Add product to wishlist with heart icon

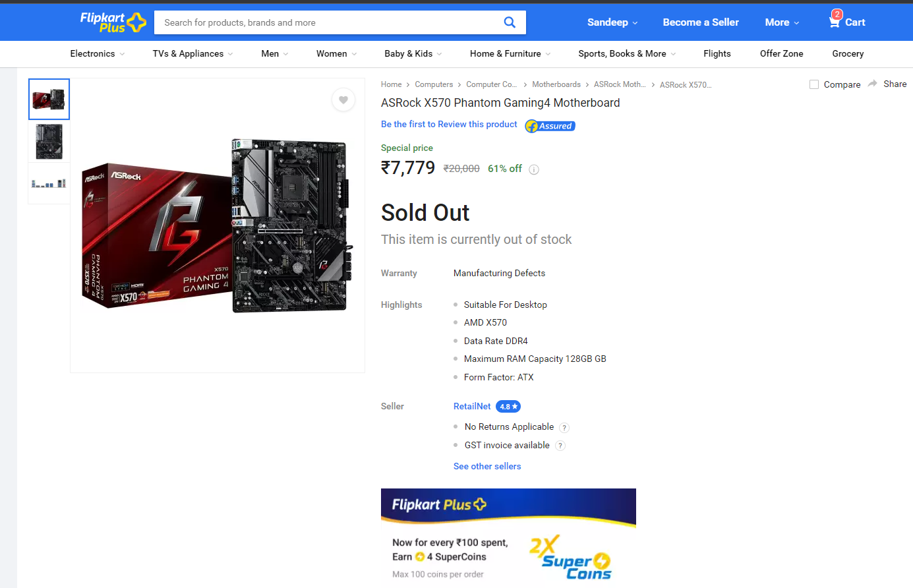pos(343,100)
